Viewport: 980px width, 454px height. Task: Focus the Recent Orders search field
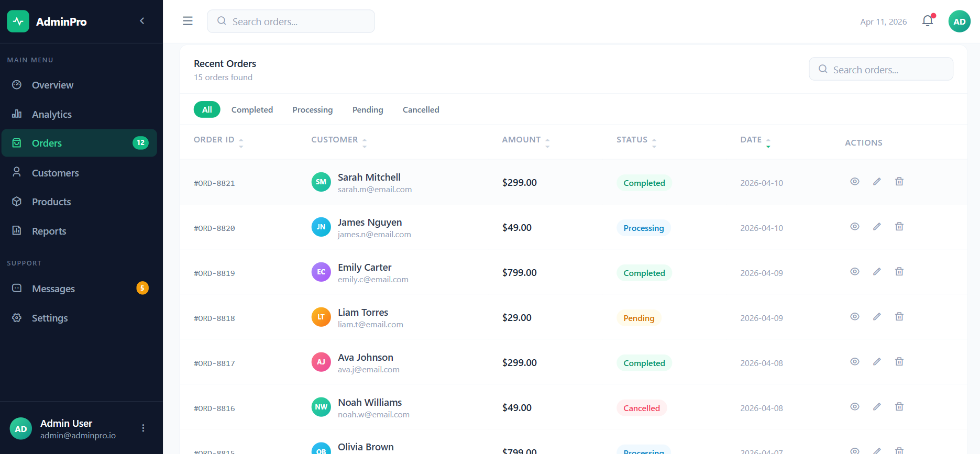[x=881, y=69]
